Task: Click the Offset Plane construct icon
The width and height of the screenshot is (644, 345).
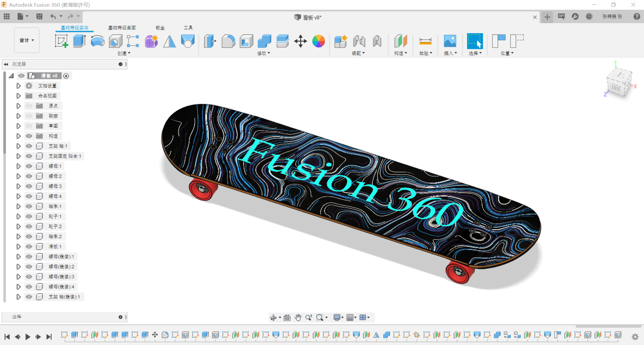Action: [x=401, y=41]
